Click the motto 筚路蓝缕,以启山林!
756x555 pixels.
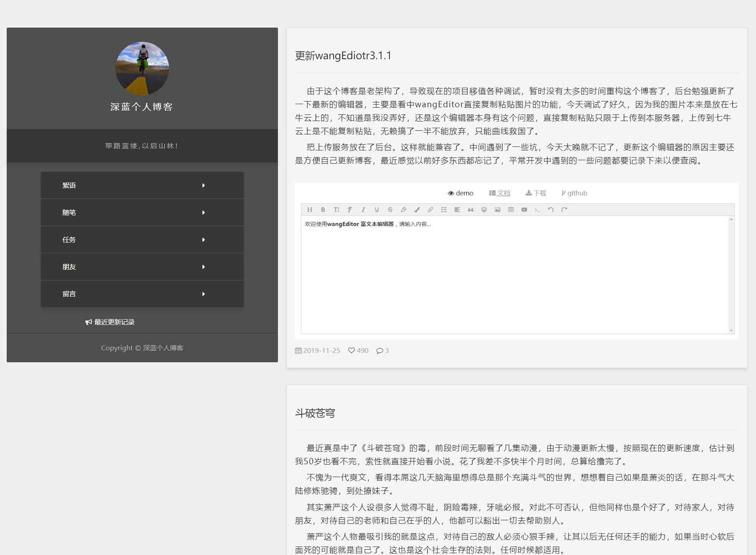tap(141, 146)
